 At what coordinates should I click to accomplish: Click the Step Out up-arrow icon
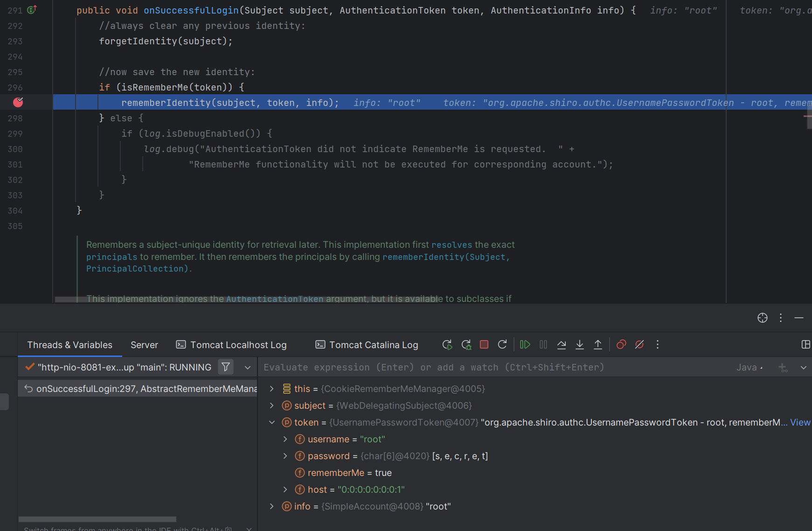pyautogui.click(x=598, y=345)
